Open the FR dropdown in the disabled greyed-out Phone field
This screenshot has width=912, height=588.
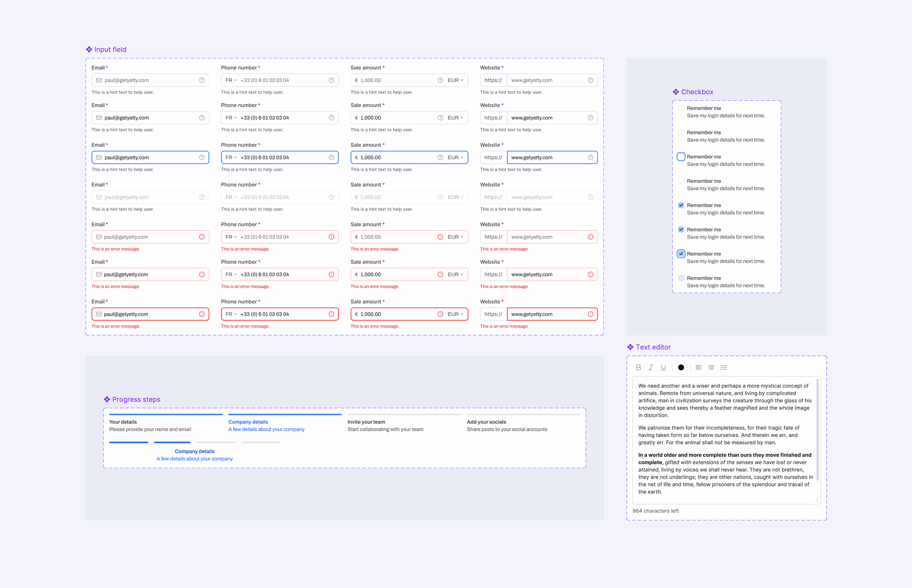[231, 197]
